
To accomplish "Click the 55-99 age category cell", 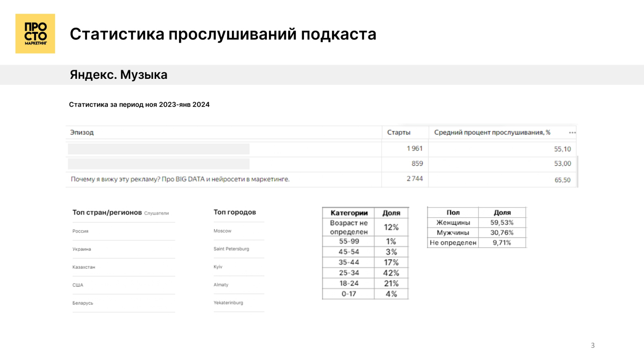I will (349, 241).
